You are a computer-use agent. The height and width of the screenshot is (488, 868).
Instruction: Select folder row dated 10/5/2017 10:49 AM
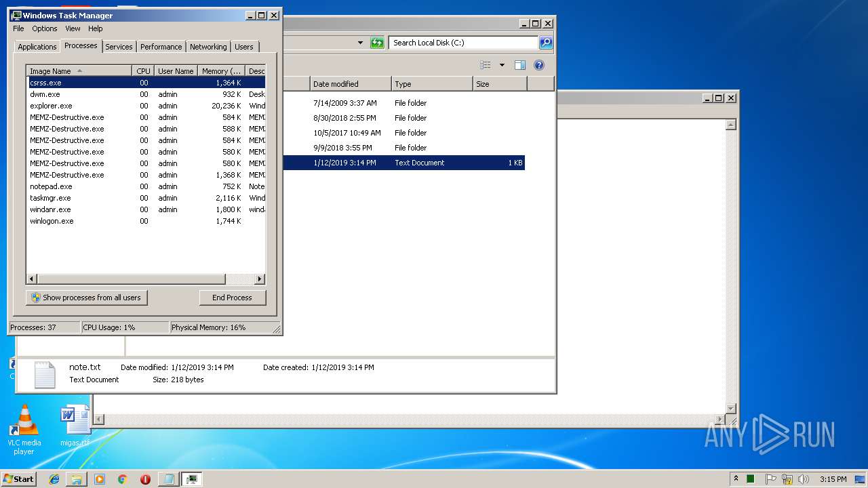coord(403,133)
